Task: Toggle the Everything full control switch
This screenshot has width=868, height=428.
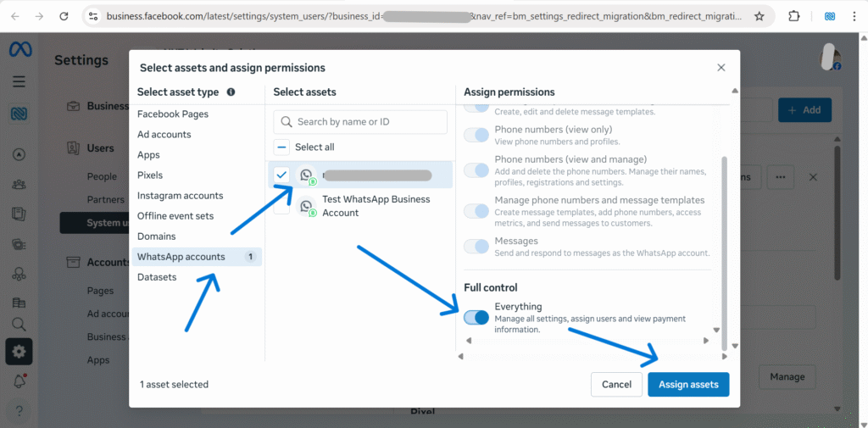Action: point(476,318)
